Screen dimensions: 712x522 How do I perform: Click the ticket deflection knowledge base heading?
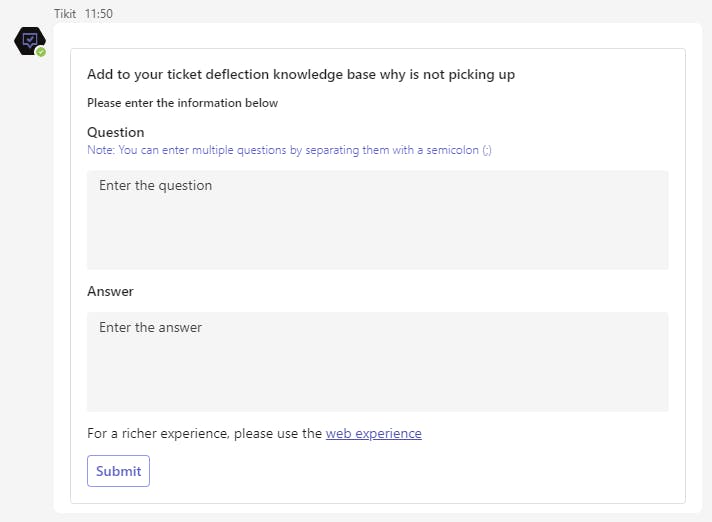click(x=301, y=74)
